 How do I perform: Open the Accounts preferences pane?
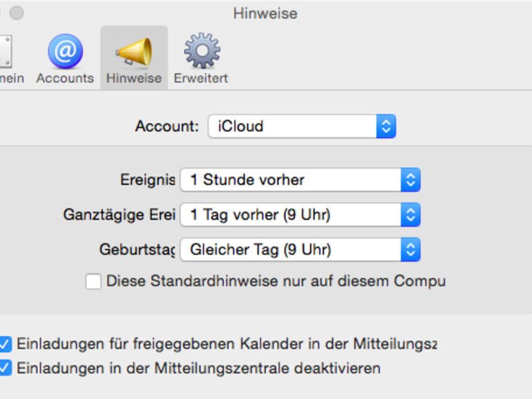65,58
